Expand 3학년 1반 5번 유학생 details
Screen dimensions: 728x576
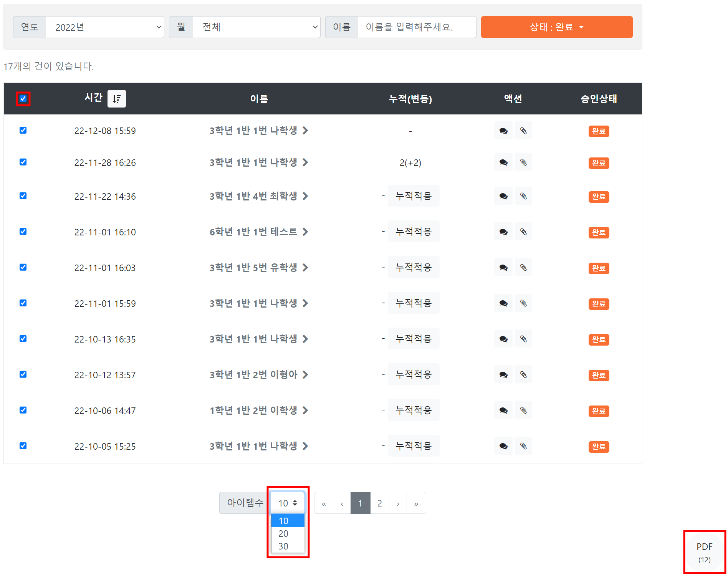(x=259, y=268)
